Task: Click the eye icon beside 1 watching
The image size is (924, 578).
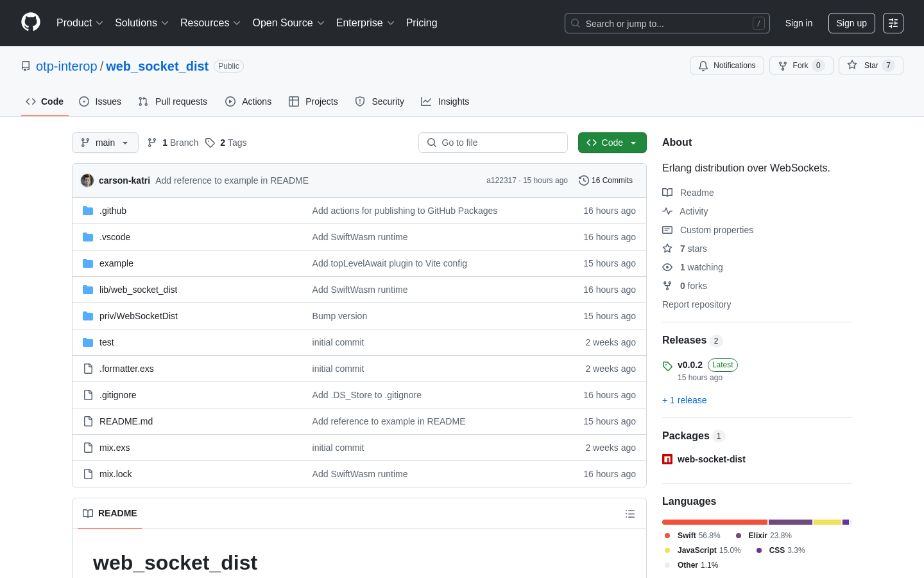Action: pos(667,267)
